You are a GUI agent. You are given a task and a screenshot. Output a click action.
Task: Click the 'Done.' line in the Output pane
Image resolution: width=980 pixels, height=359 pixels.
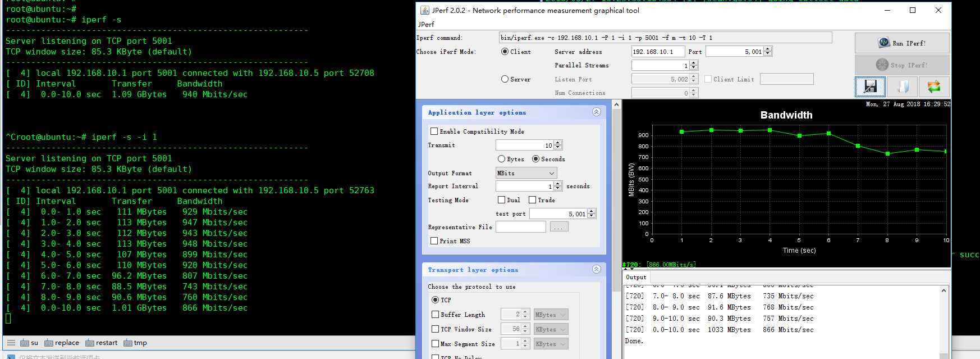pos(634,341)
